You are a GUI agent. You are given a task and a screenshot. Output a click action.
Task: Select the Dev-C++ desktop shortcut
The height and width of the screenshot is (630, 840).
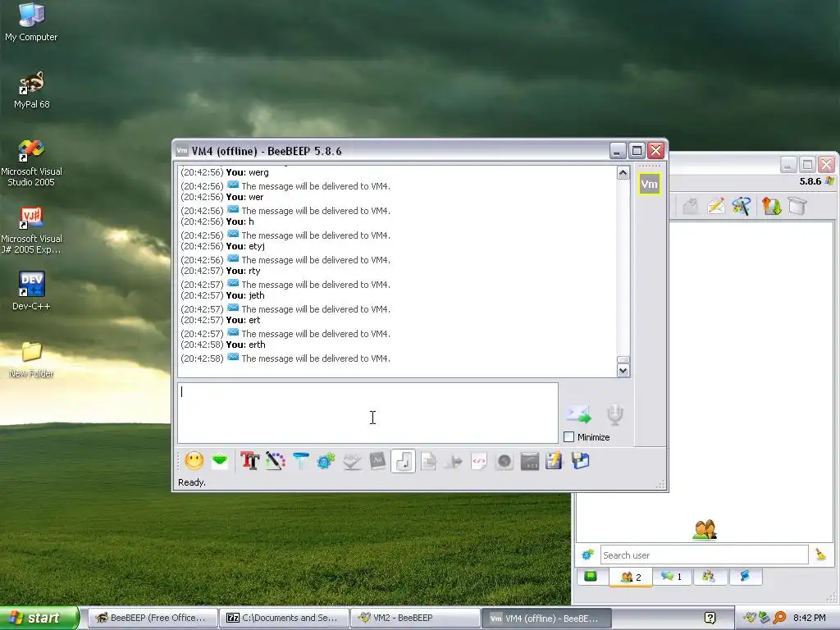point(31,291)
